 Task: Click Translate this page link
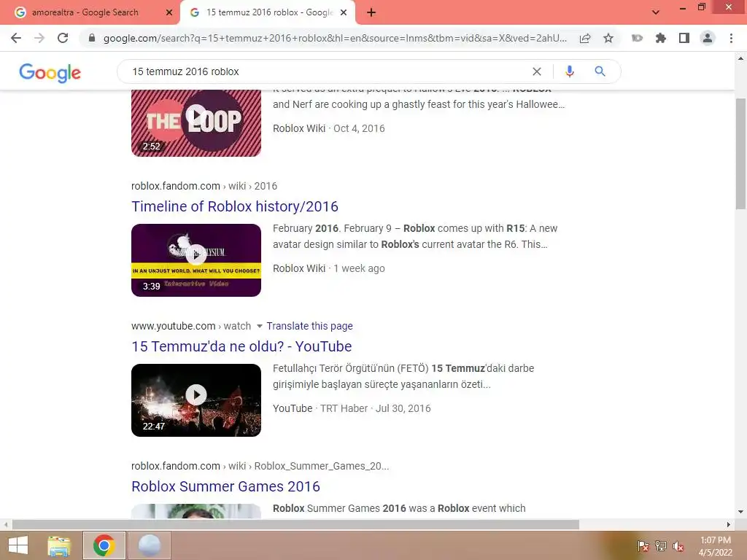pos(309,326)
